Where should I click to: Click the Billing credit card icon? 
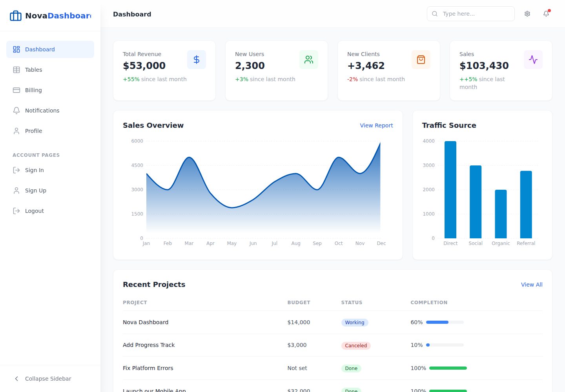[16, 90]
